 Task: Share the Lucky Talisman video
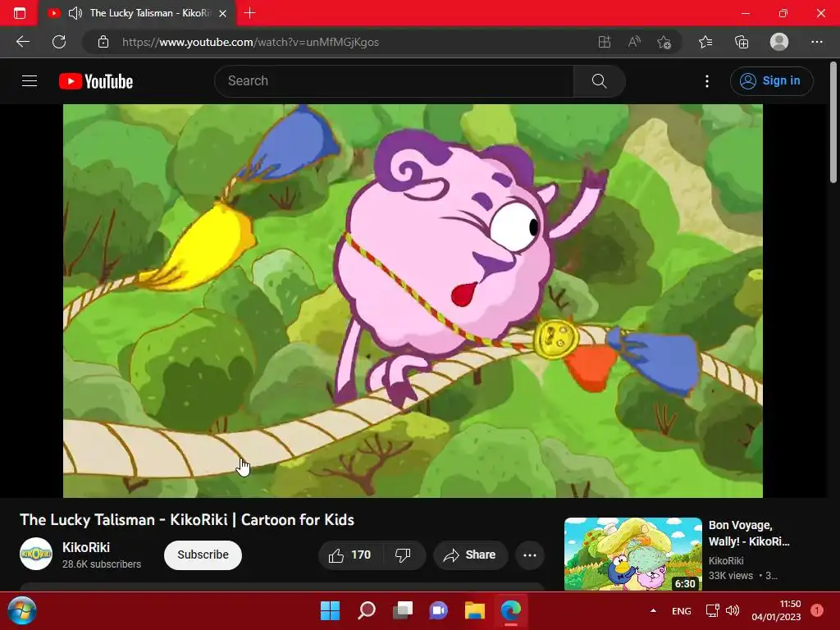click(470, 555)
